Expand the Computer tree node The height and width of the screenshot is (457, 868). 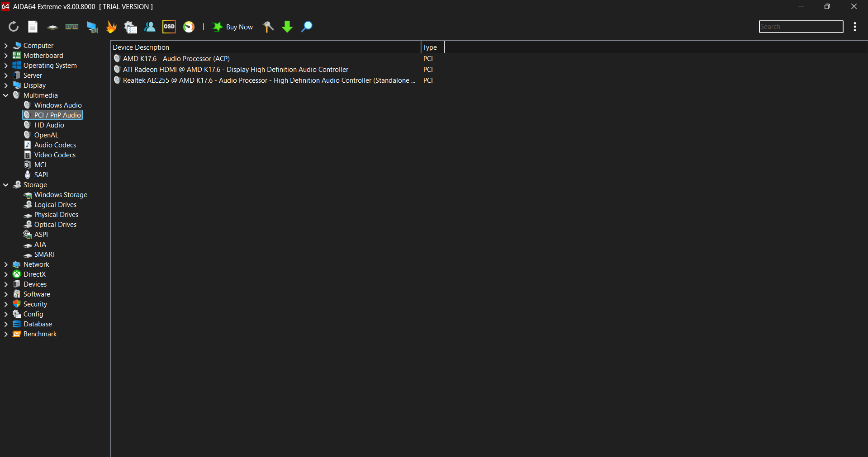(x=6, y=46)
